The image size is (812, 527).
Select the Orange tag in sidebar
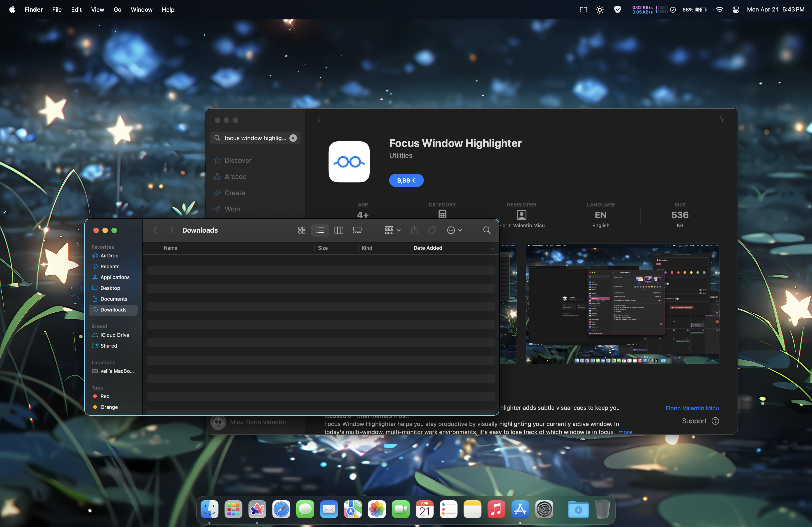pos(113,407)
